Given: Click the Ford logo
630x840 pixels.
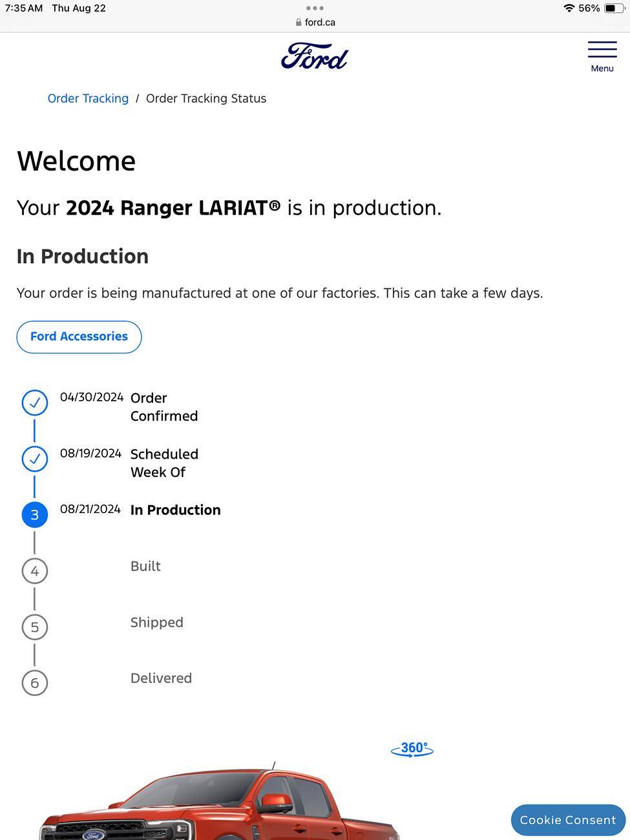Looking at the screenshot, I should pyautogui.click(x=315, y=56).
